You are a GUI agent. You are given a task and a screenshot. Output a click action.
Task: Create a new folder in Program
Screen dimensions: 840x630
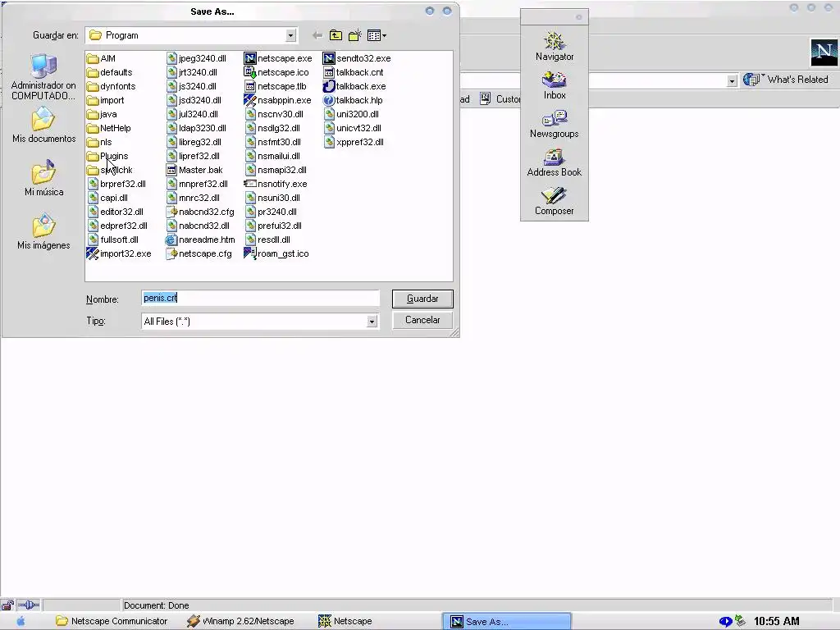click(354, 35)
